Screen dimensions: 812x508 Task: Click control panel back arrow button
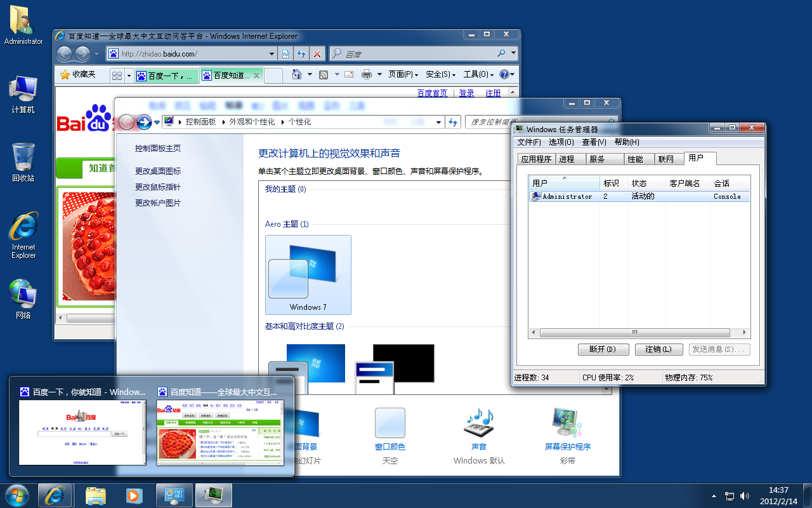point(126,122)
